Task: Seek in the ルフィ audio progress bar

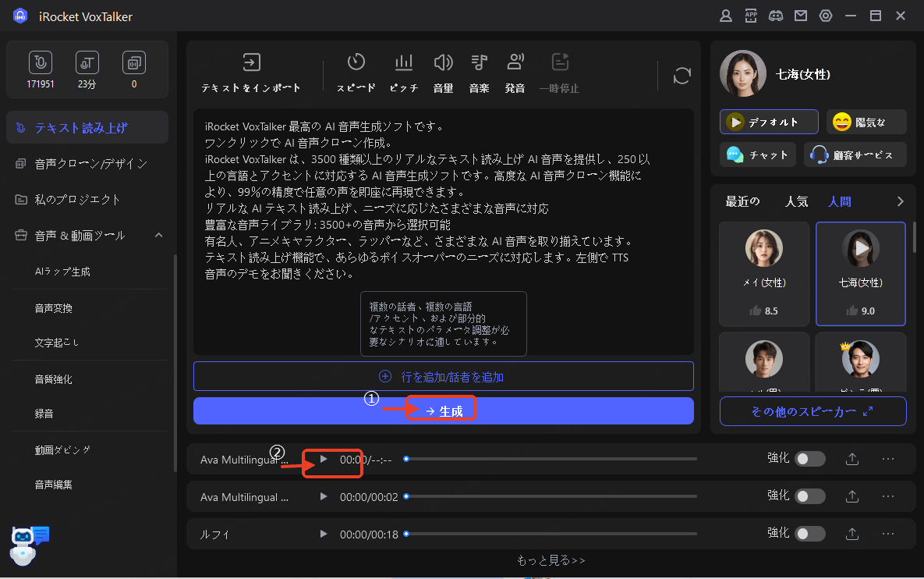Action: click(x=551, y=534)
